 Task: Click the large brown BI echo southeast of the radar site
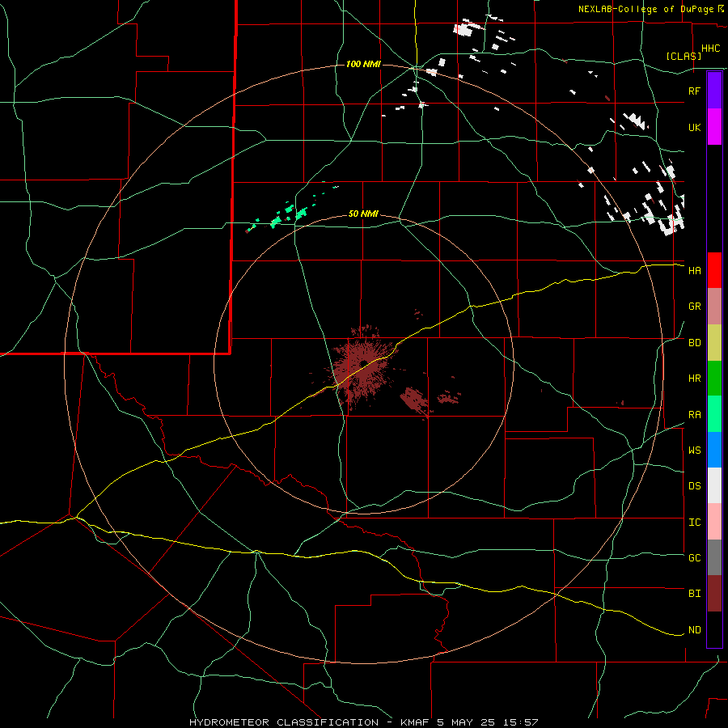click(415, 400)
